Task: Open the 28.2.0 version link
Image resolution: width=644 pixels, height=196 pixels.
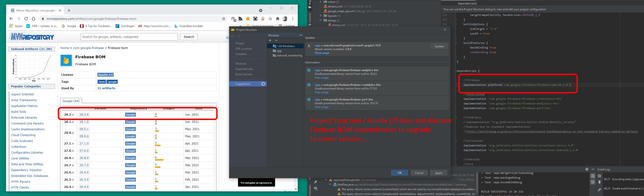Action: (x=84, y=114)
